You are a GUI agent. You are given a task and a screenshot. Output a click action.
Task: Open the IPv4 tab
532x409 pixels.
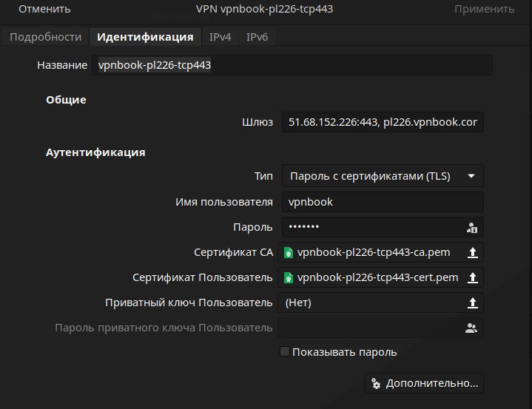[x=220, y=37]
